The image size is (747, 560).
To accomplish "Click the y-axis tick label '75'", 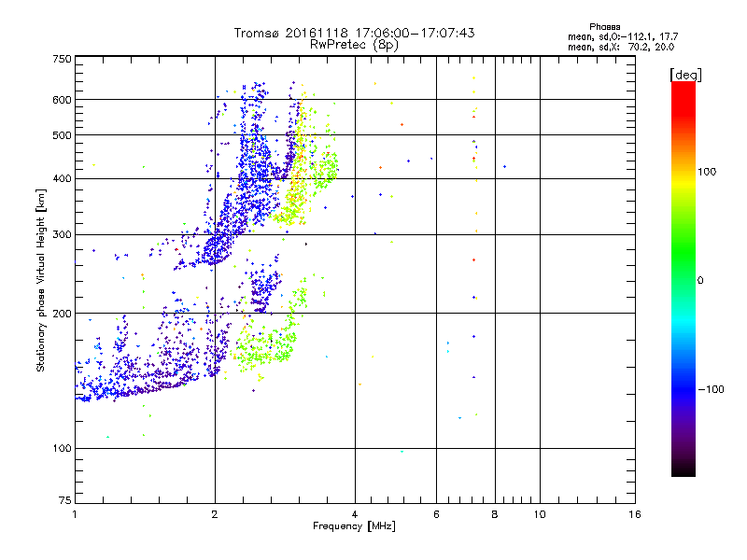I will (65, 500).
